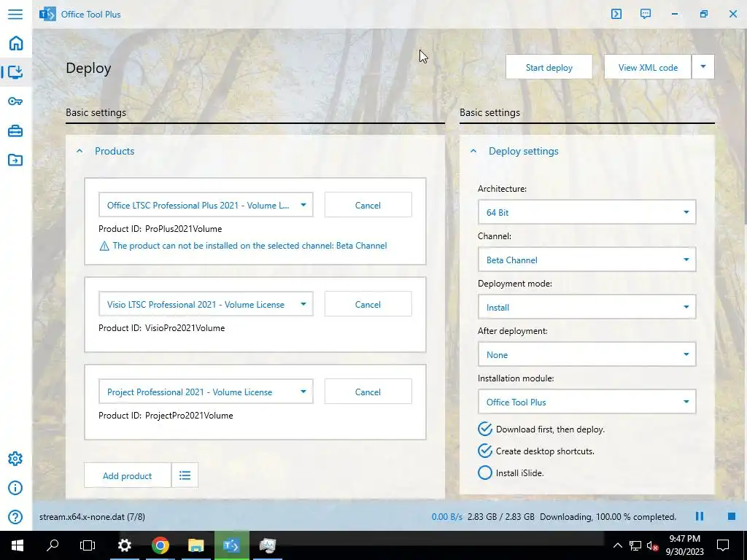Click the warning icon for Beta Channel message
The image size is (747, 560).
tap(104, 246)
